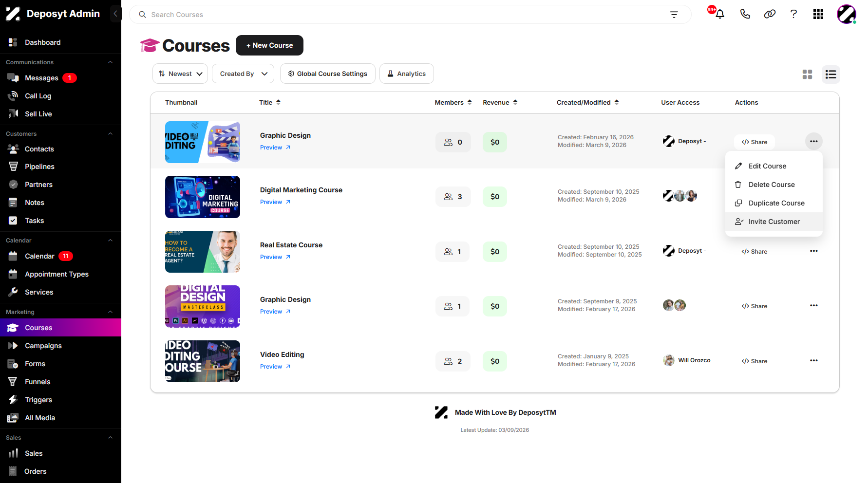Collapse the Communications sidebar section
Viewport: 868px width, 483px height.
coord(110,62)
